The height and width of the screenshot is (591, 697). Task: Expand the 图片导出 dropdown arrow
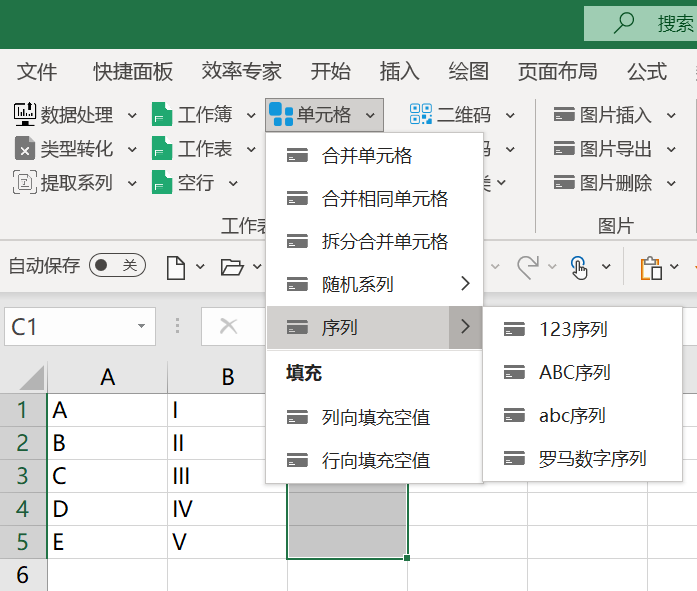671,149
